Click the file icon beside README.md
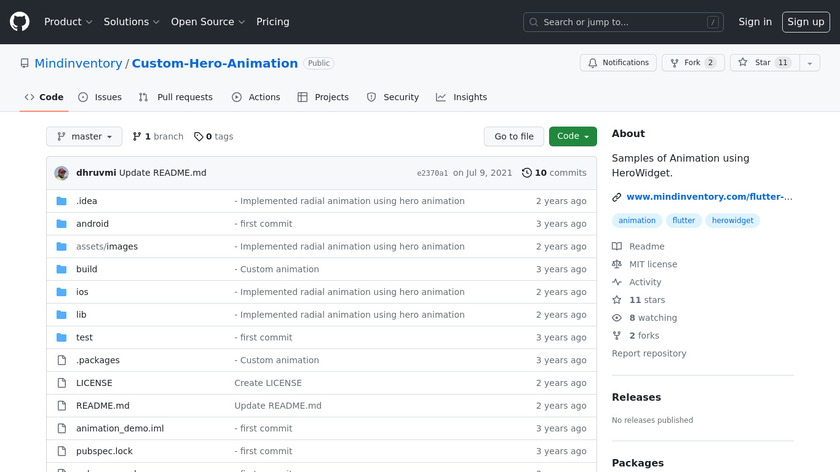The height and width of the screenshot is (472, 840). pyautogui.click(x=62, y=406)
